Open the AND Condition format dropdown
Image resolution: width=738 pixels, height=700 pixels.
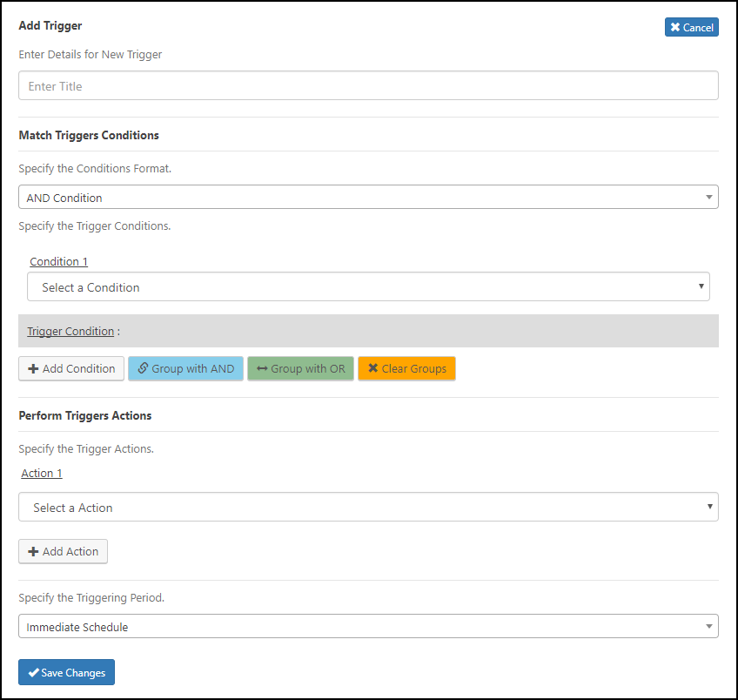(x=368, y=198)
